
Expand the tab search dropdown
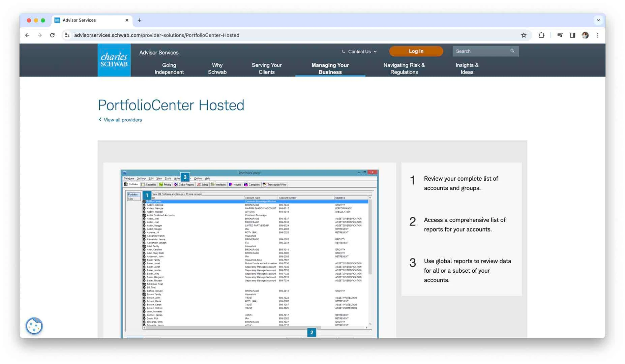coord(598,20)
